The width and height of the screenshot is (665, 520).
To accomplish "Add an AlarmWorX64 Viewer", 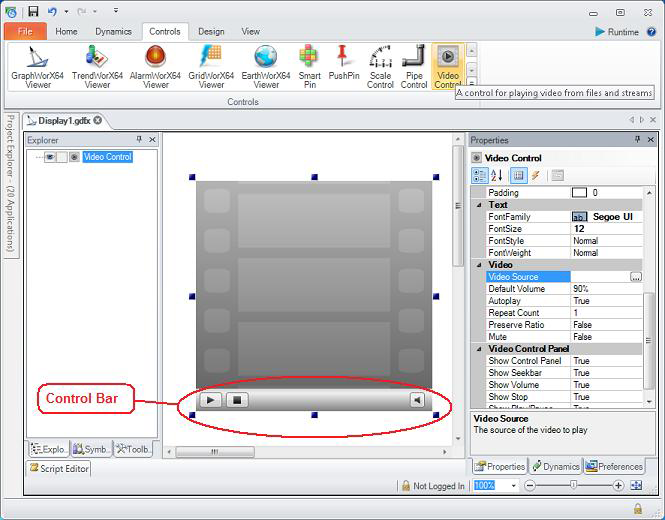I will point(156,67).
